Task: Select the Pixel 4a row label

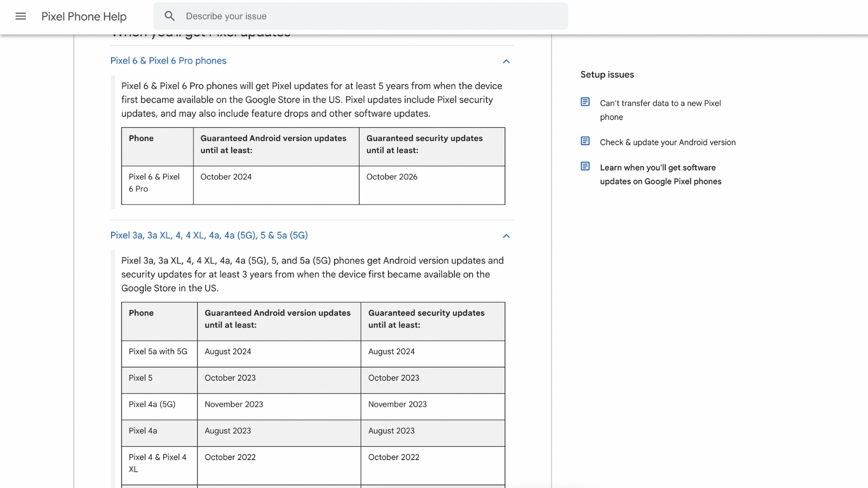Action: pos(159,433)
